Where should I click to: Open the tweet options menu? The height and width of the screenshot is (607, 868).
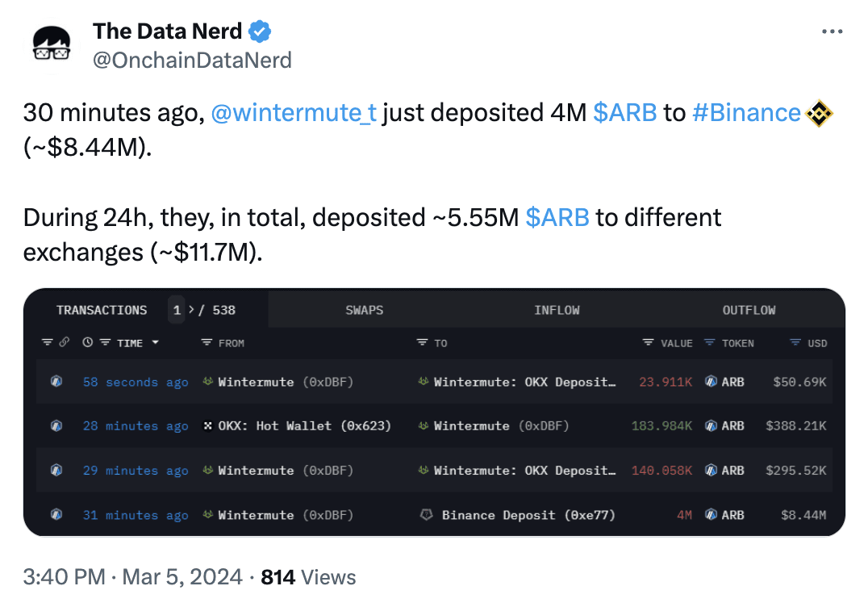pos(832,31)
